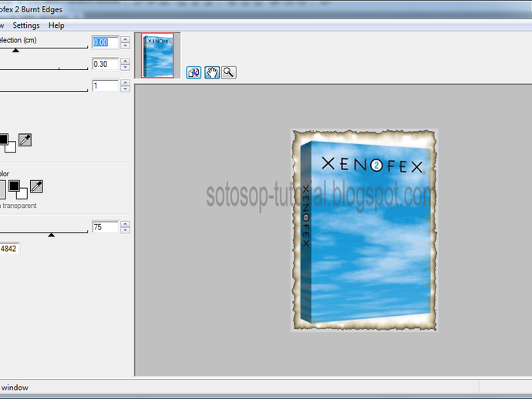Click the show original preview toggle icon
Viewport: 532px width, 399px height.
[x=194, y=72]
